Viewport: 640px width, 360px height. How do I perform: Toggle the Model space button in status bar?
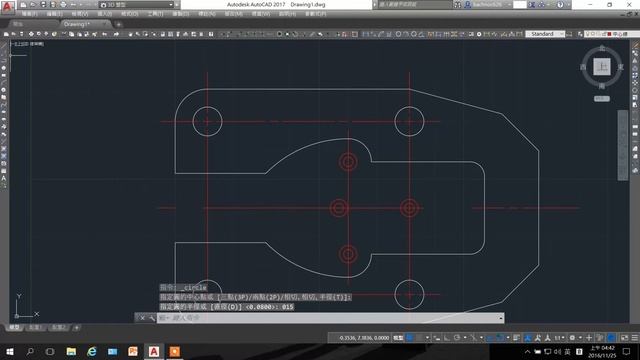(x=398, y=338)
